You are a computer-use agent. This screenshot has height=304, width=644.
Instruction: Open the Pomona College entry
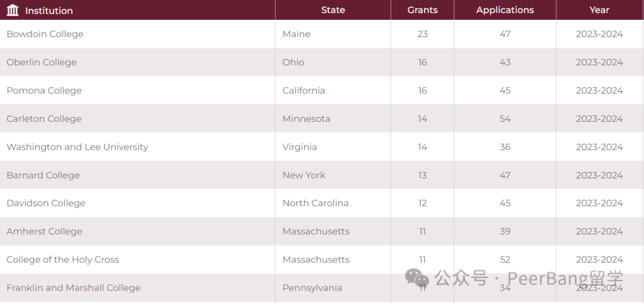[44, 91]
